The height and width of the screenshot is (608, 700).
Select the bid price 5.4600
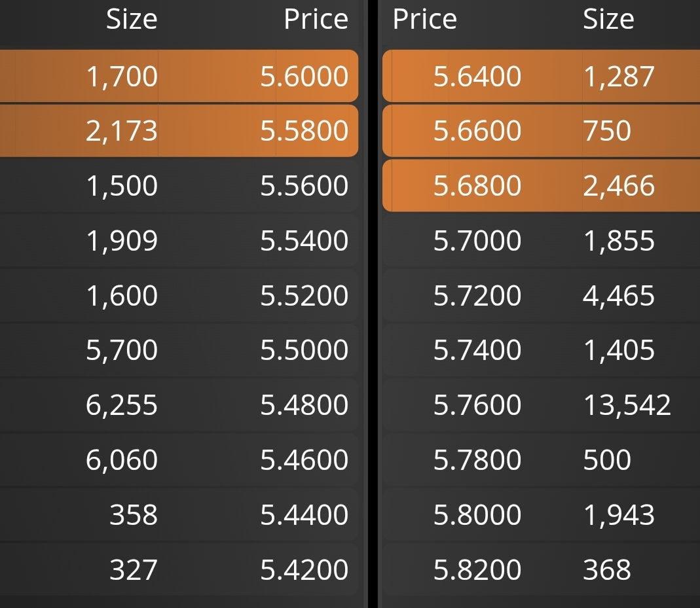[x=304, y=460]
